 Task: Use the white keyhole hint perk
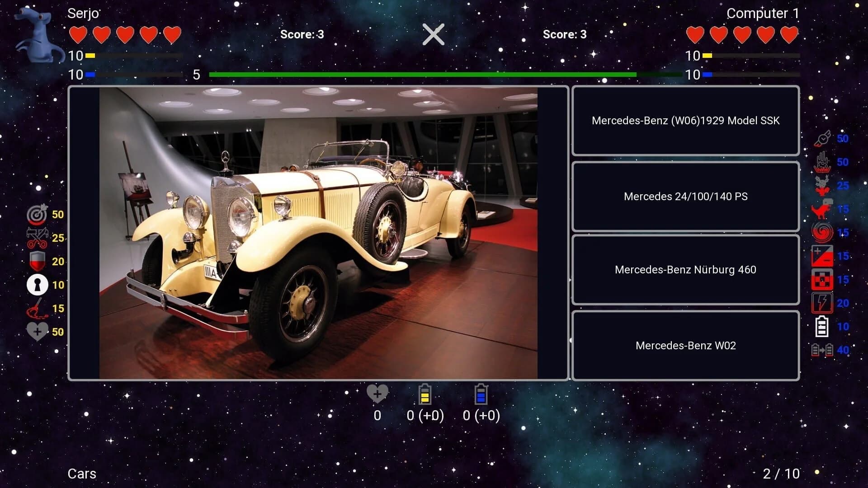click(x=38, y=285)
